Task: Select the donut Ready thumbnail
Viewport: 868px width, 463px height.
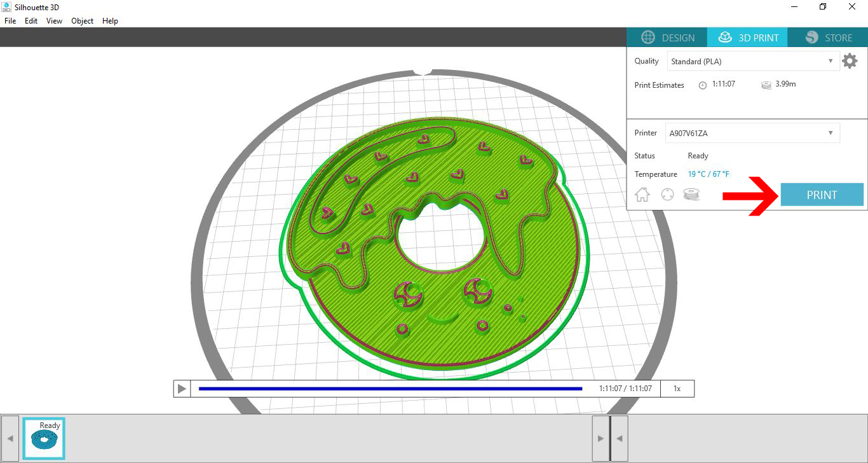Action: click(x=44, y=438)
